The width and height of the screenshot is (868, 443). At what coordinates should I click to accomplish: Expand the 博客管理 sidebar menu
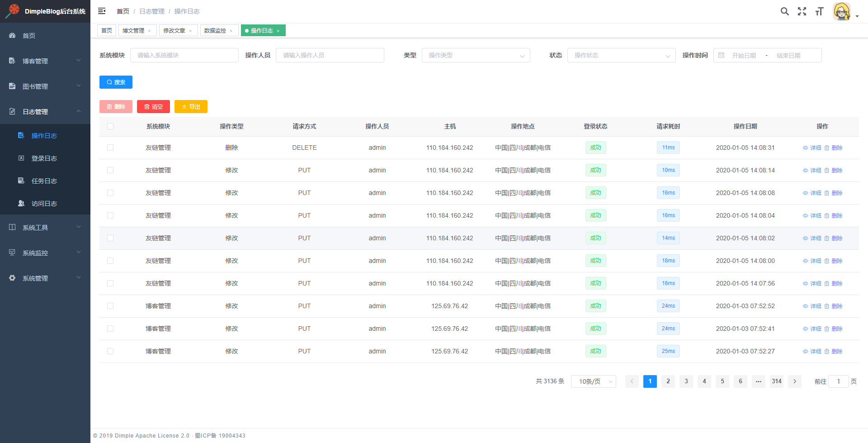45,61
